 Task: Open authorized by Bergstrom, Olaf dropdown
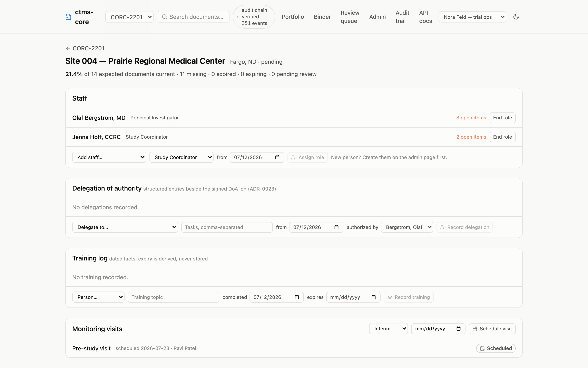(407, 227)
